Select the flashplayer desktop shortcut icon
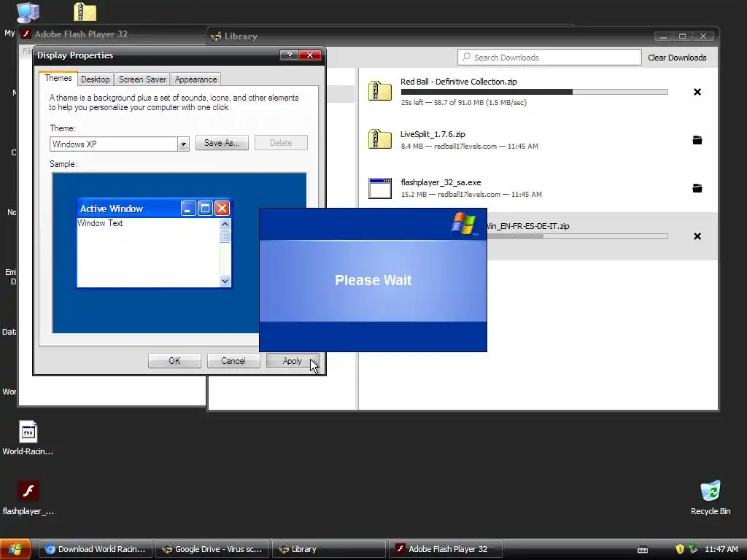The width and height of the screenshot is (747, 560). (28, 491)
